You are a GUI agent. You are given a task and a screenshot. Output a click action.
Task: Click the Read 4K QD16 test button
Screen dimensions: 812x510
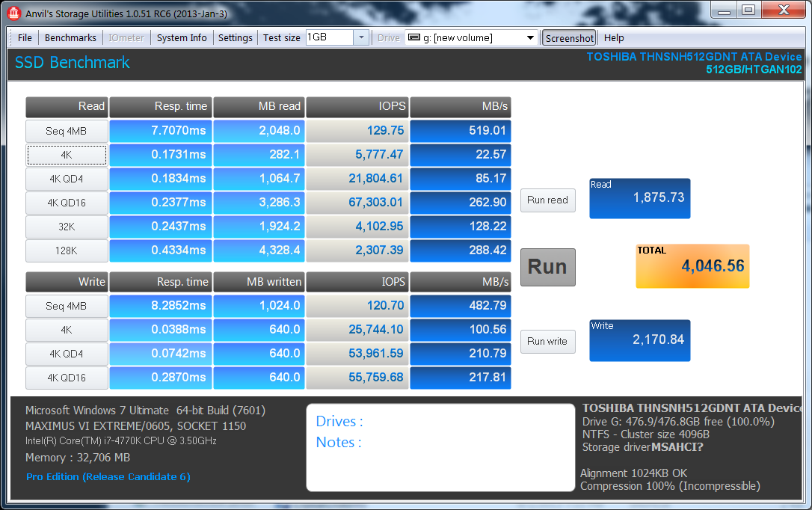coord(67,203)
